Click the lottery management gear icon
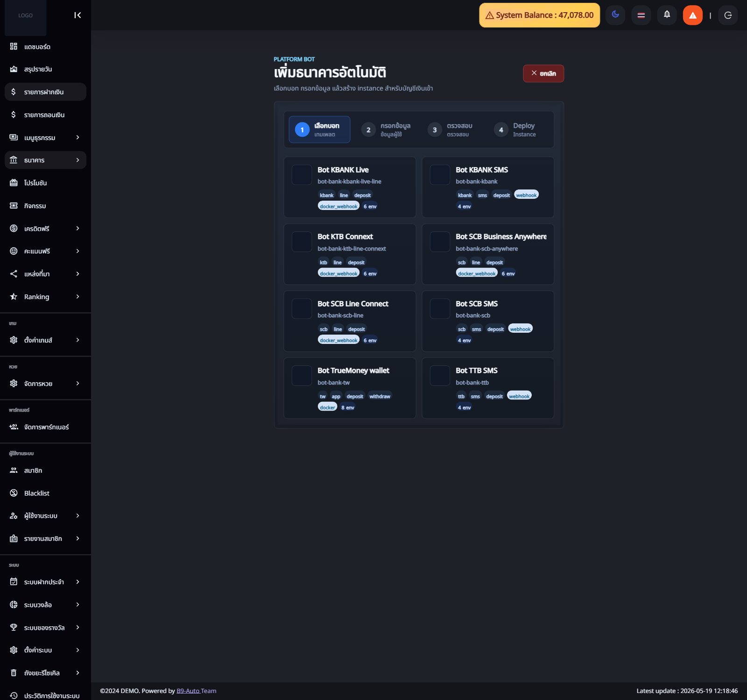Viewport: 747px width, 700px height. click(x=14, y=384)
